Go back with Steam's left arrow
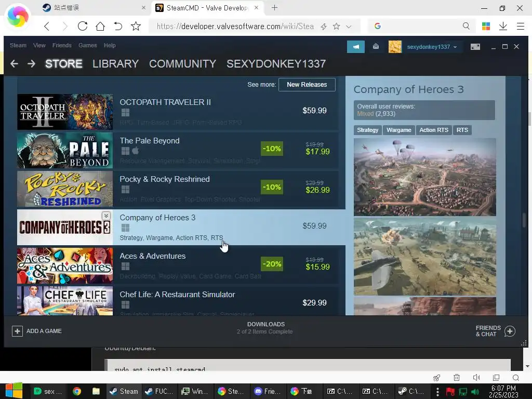 14,63
